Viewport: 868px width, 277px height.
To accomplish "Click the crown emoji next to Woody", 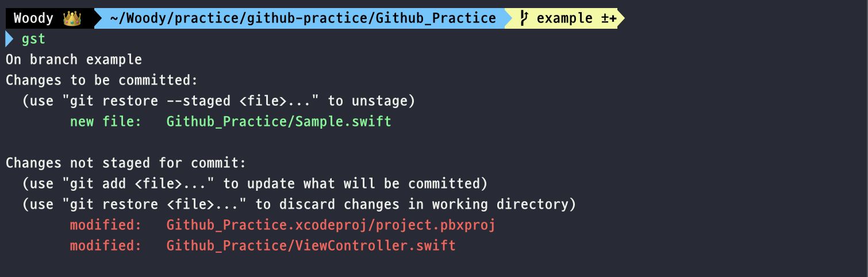I will 72,18.
